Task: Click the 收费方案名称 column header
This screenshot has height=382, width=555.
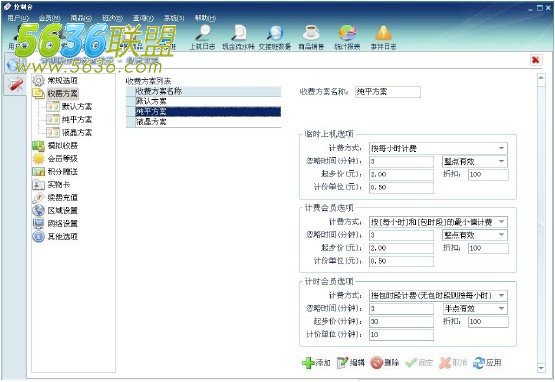Action: tap(208, 91)
